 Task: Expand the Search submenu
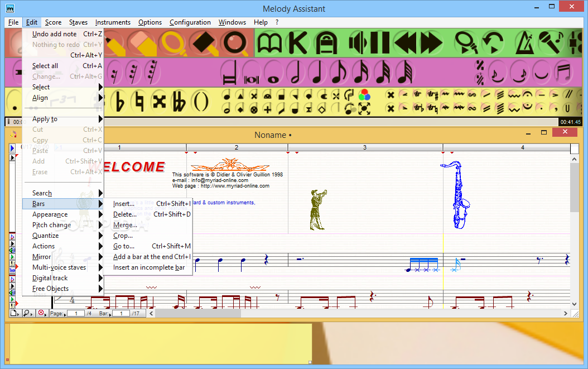(63, 193)
